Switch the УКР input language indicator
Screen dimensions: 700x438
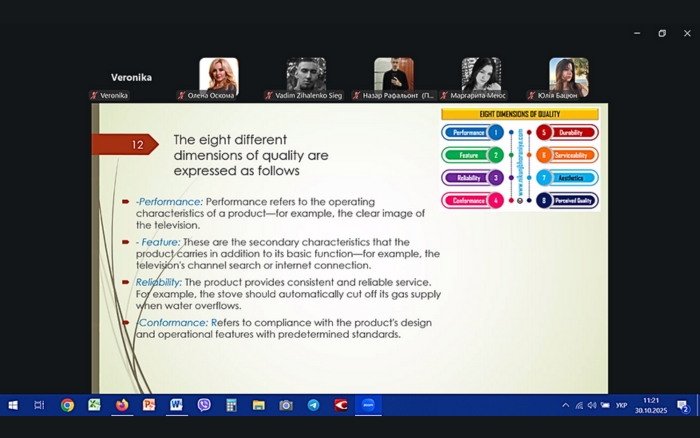click(x=621, y=405)
